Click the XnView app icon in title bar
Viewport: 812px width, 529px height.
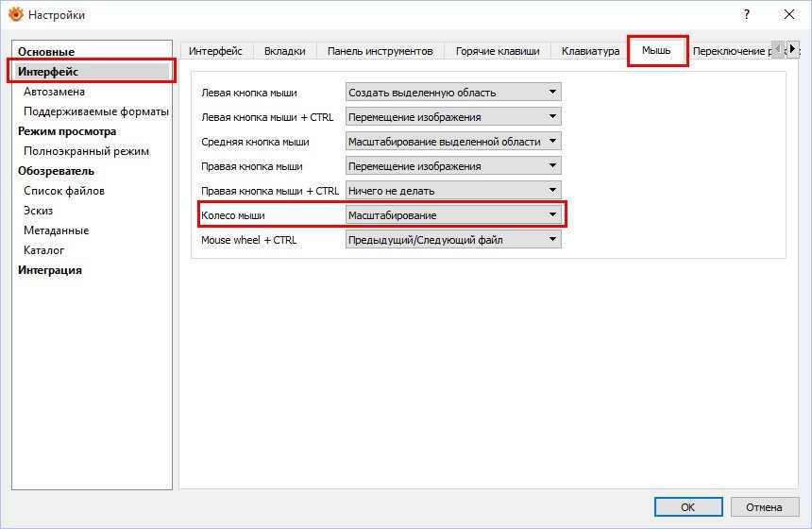point(15,15)
